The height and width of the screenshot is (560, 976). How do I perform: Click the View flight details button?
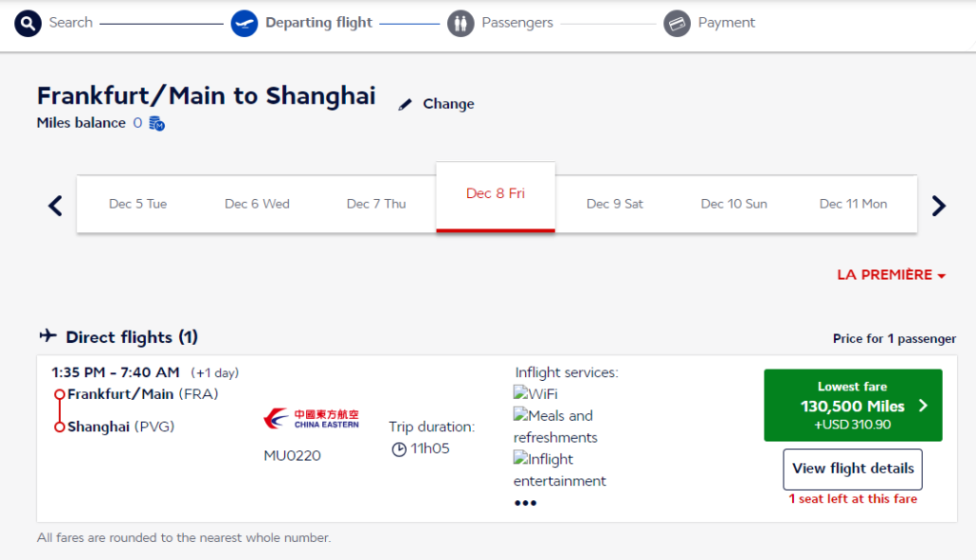point(852,469)
